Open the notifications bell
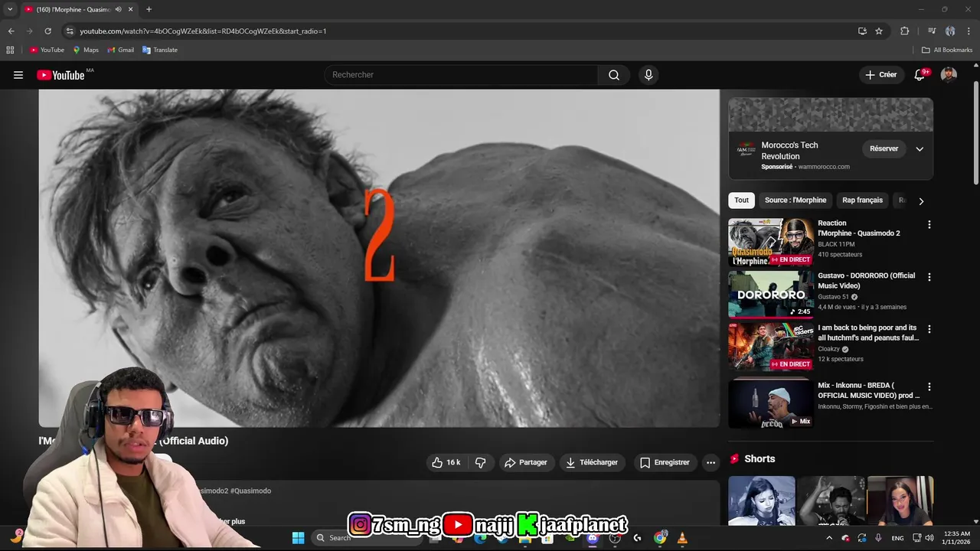Viewport: 980px width, 551px height. click(x=920, y=75)
